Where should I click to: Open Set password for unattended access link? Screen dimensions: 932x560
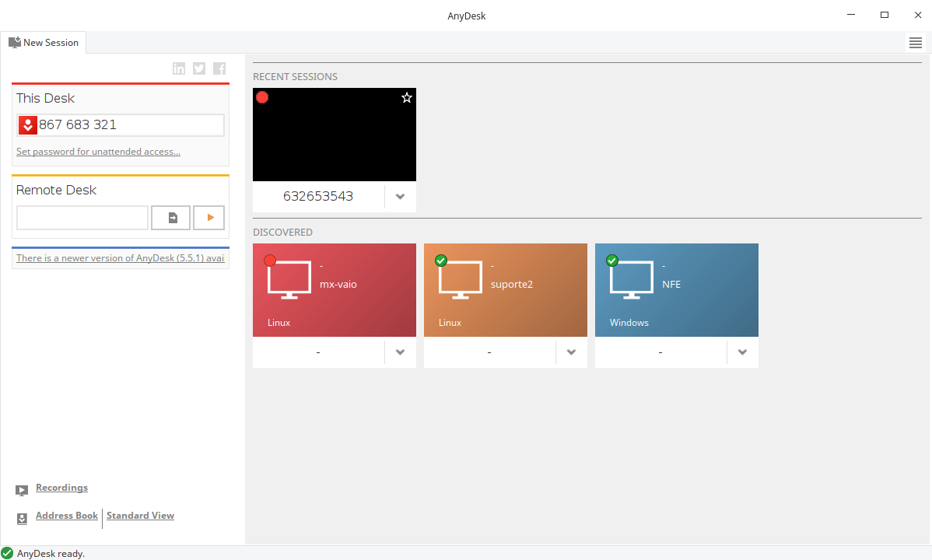[98, 152]
